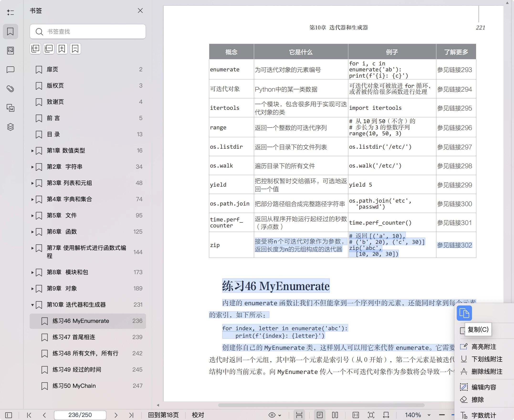The height and width of the screenshot is (420, 514).
Task: Expand the 第1章 数值类型 bookmark
Action: pyautogui.click(x=32, y=151)
